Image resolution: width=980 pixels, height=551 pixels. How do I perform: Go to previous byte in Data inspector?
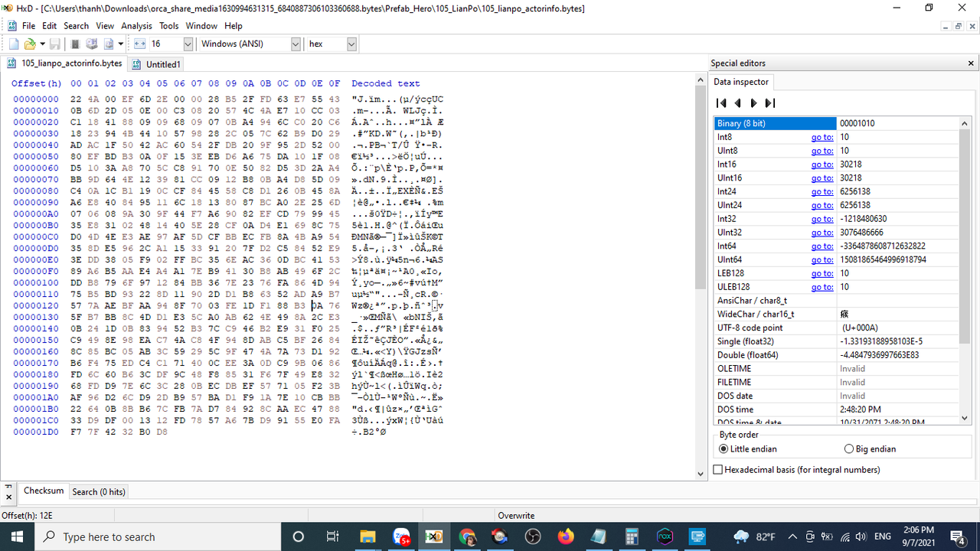[737, 103]
